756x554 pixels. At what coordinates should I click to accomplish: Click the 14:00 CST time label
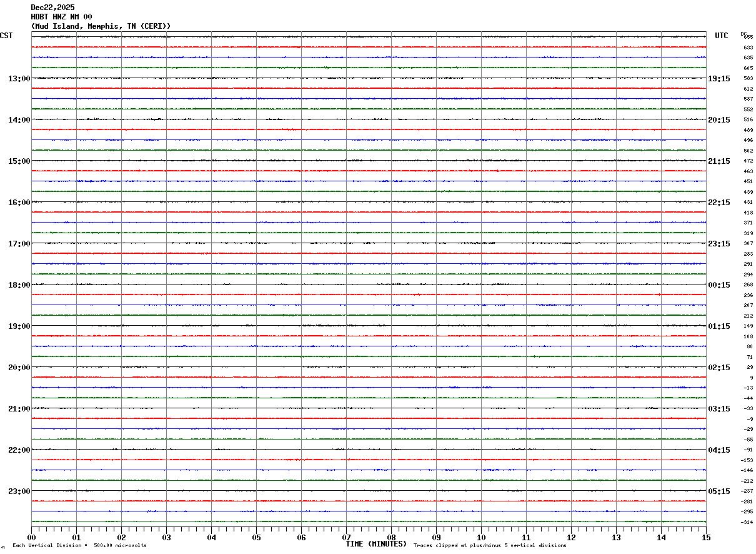(19, 120)
